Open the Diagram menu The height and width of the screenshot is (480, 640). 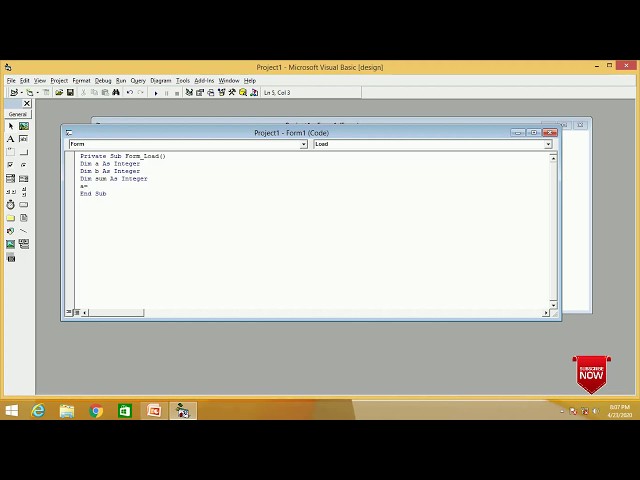click(x=160, y=81)
